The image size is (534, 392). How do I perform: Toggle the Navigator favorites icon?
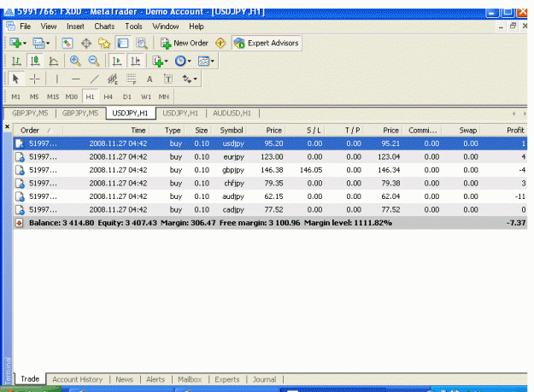click(x=104, y=44)
